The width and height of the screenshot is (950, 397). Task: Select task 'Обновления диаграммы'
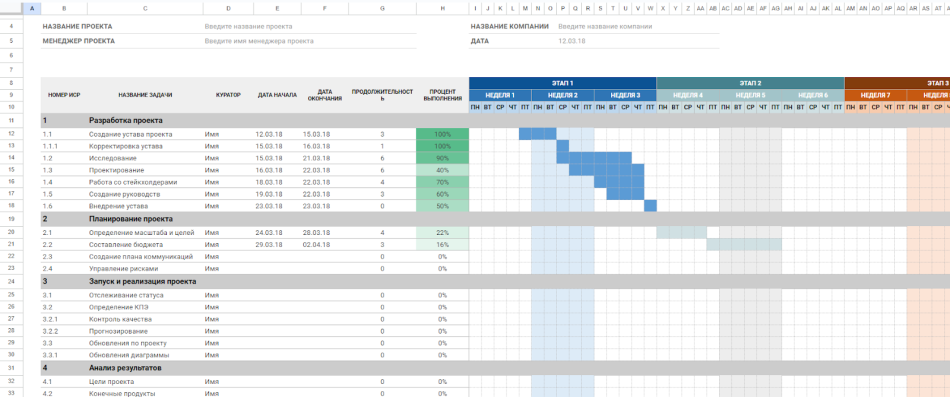[128, 355]
